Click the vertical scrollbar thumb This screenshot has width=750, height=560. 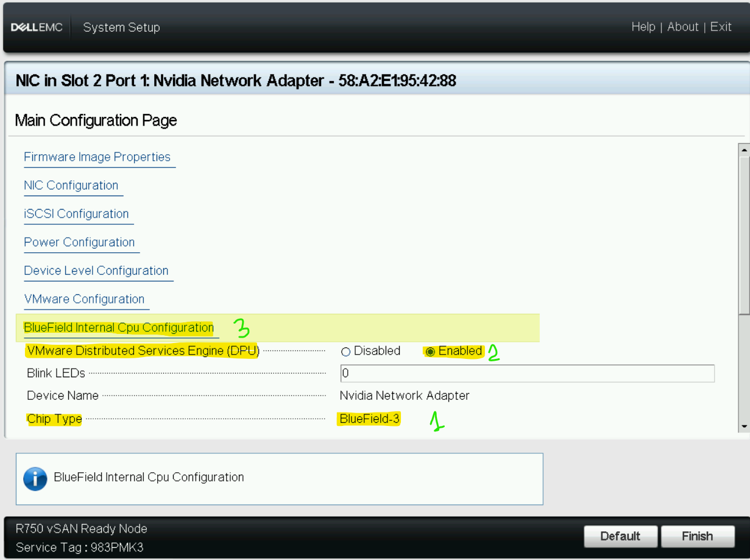[x=743, y=235]
